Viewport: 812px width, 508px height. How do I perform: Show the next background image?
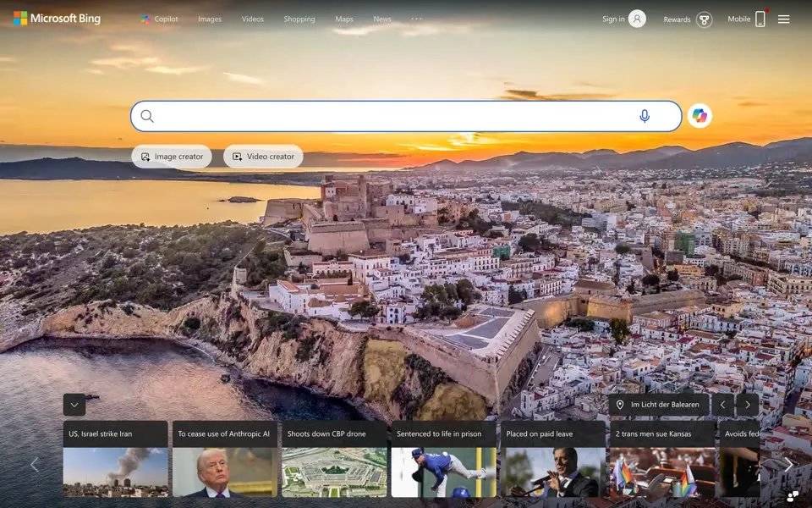[747, 405]
